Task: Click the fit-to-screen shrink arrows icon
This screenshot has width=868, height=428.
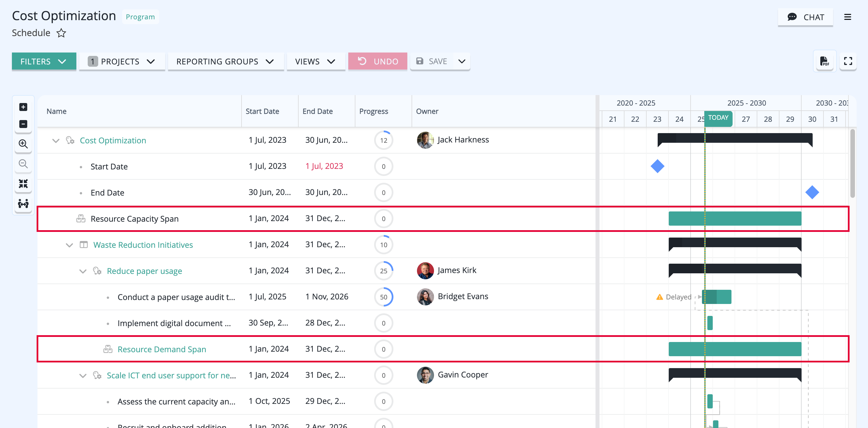Action: (23, 184)
